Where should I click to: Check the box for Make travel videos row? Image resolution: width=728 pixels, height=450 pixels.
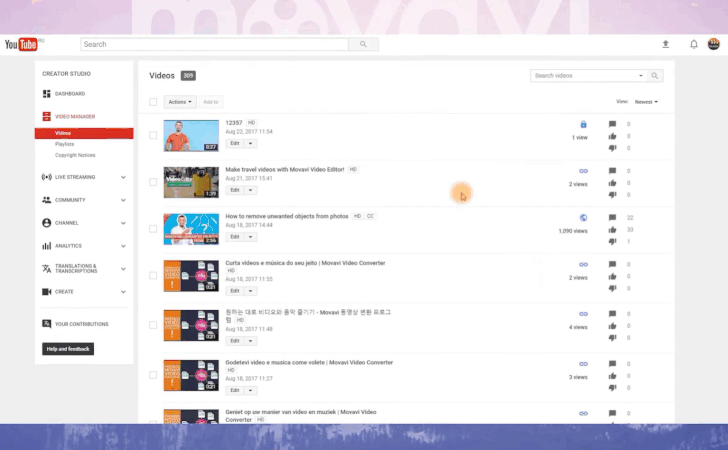pyautogui.click(x=153, y=182)
